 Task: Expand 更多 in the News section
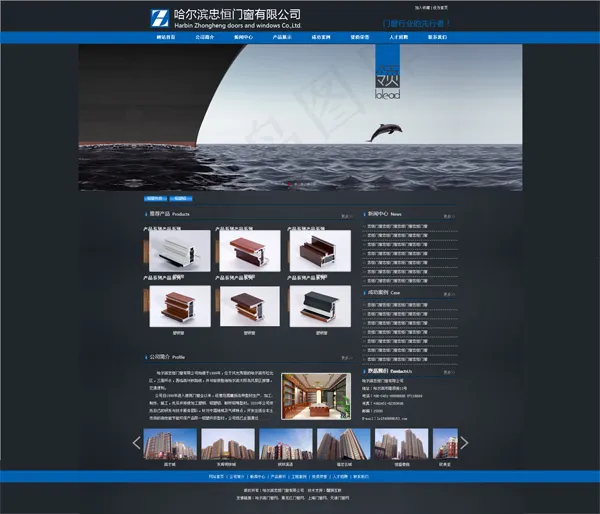click(452, 215)
